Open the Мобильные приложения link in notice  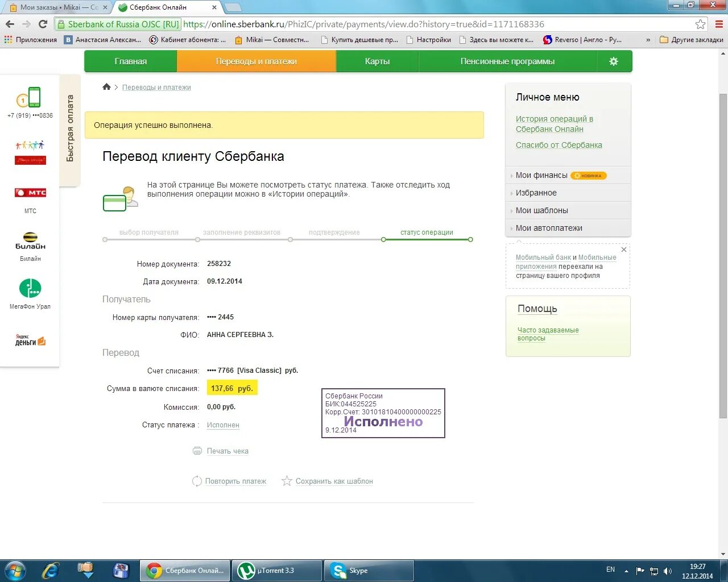pos(566,262)
